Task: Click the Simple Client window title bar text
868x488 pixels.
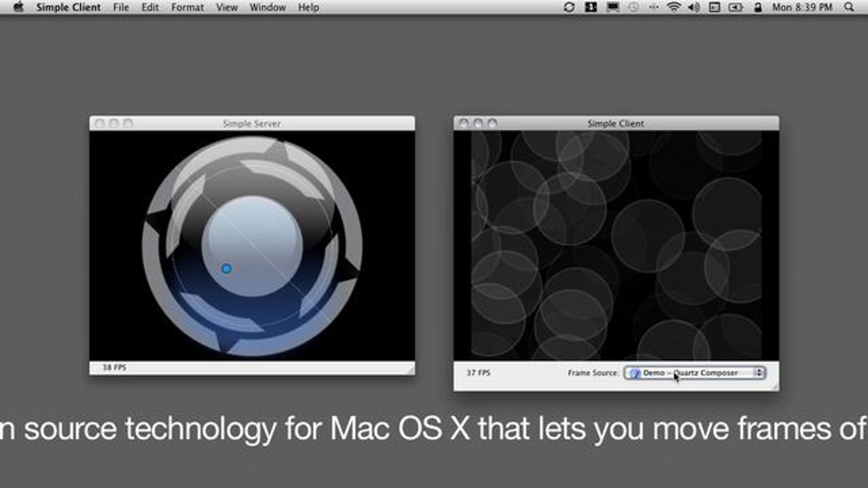Action: point(616,124)
